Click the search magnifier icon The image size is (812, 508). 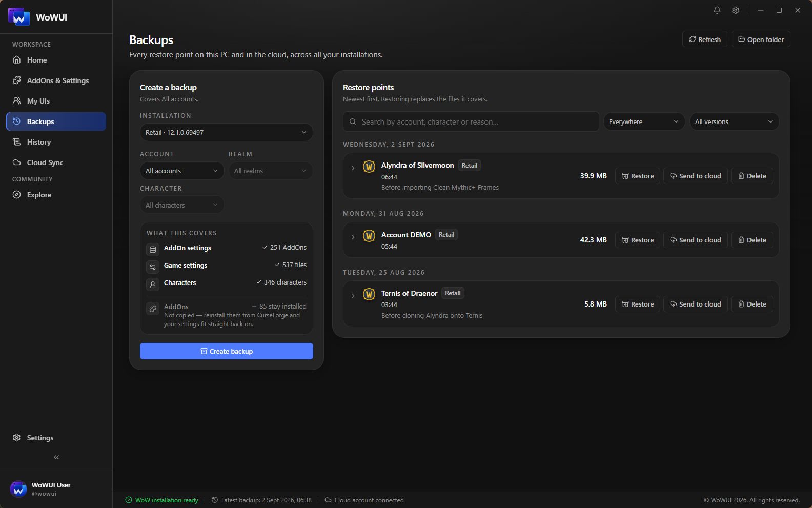point(353,122)
